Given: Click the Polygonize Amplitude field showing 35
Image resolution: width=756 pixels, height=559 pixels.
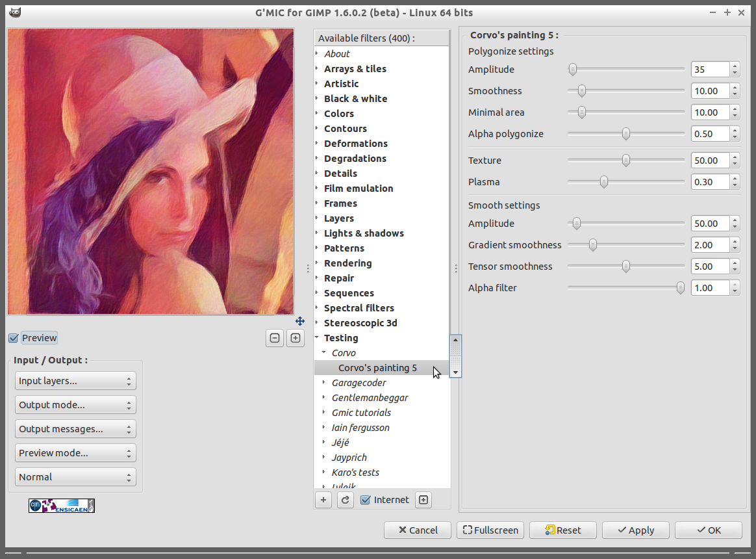Looking at the screenshot, I should tap(710, 69).
